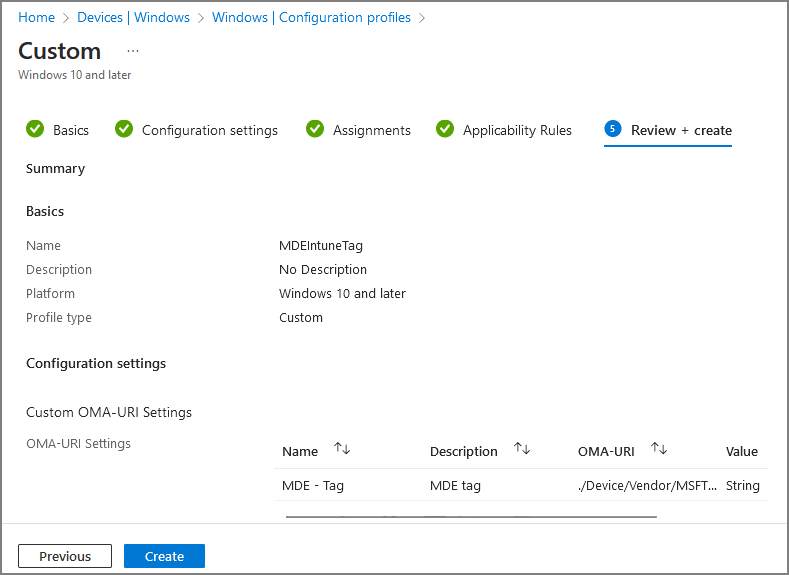The image size is (789, 575).
Task: Open Devices | Windows breadcrumb link
Action: point(133,17)
